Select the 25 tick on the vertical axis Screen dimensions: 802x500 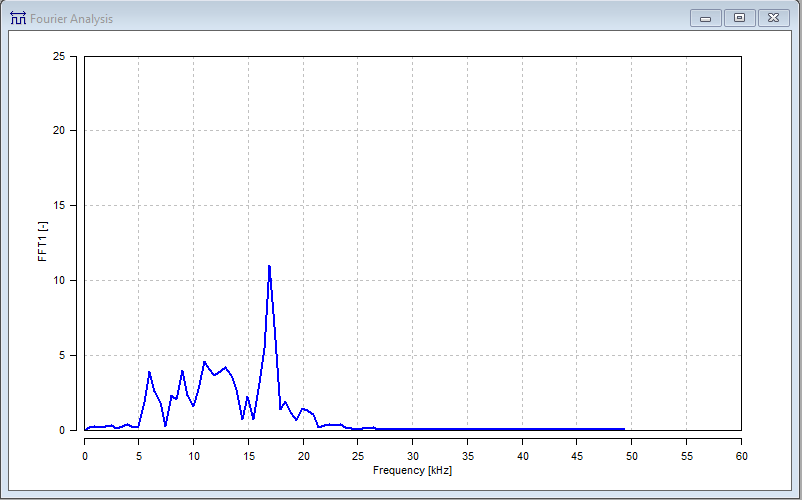click(72, 57)
